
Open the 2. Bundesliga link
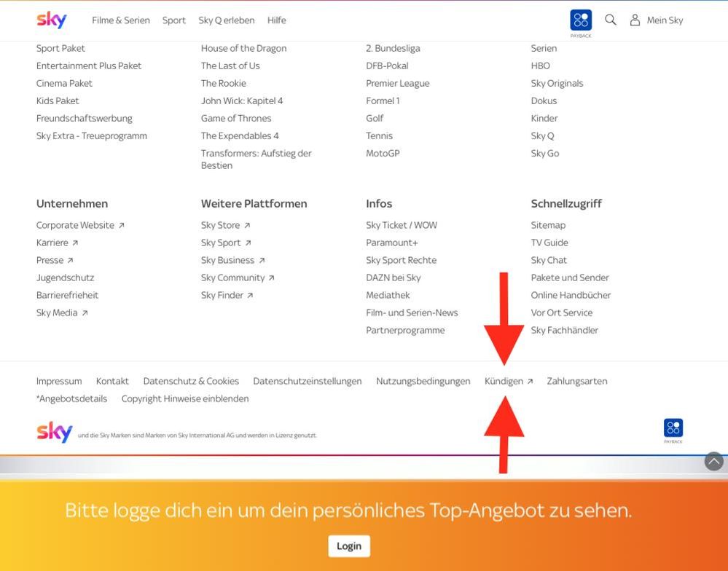pyautogui.click(x=393, y=48)
